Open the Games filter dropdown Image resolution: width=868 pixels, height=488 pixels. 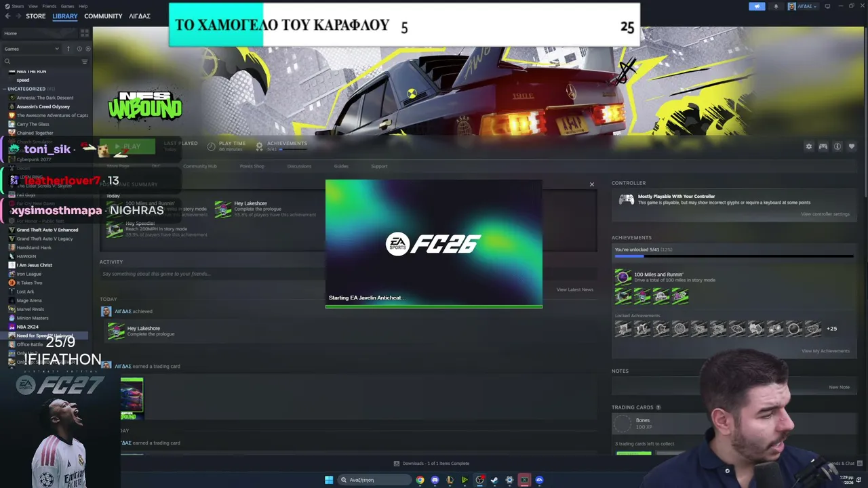coord(31,49)
